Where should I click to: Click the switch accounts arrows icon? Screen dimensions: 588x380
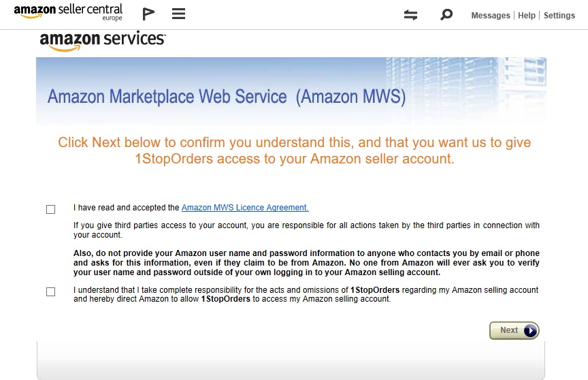pos(410,15)
